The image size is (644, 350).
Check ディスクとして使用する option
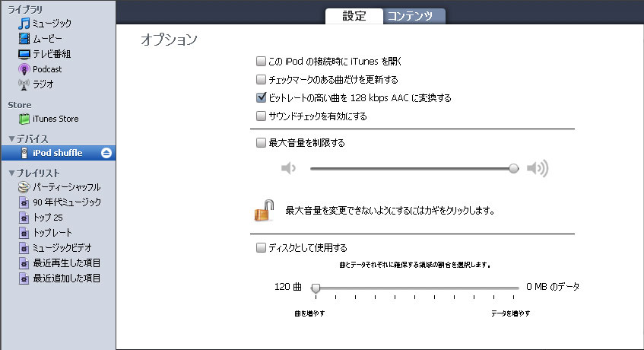[x=261, y=248]
